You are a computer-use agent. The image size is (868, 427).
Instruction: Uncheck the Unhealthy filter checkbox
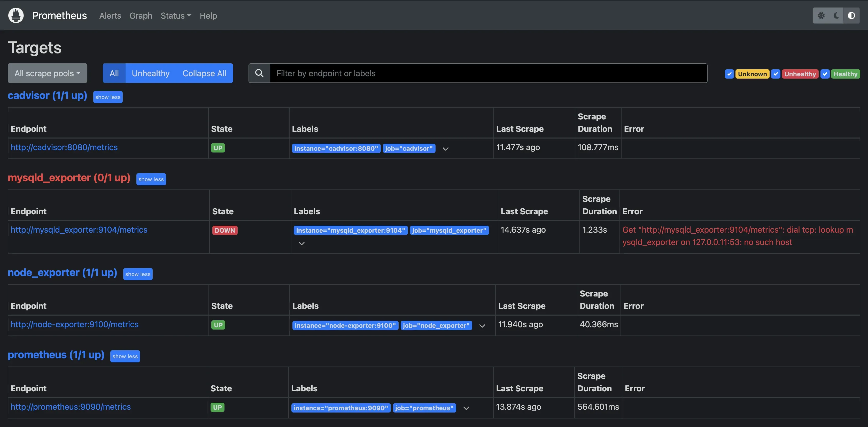pos(776,74)
